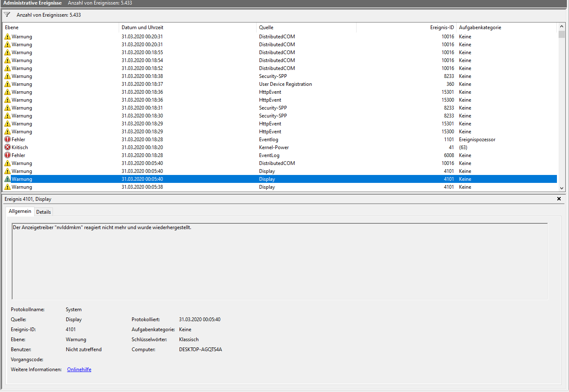The image size is (569, 392).
Task: Sort events by Ereignis-ID column header
Action: [406, 27]
